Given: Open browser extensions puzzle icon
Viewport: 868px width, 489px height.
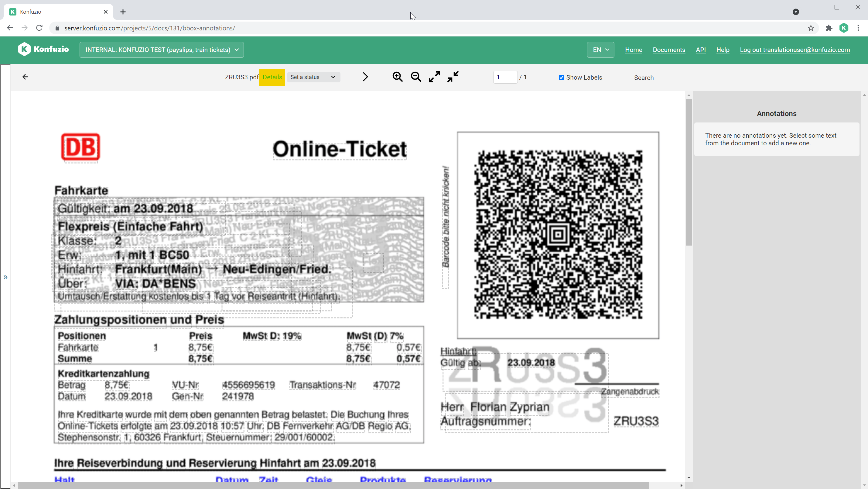Looking at the screenshot, I should (x=829, y=28).
